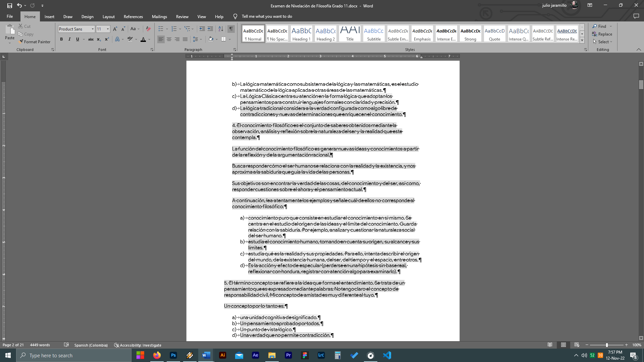644x362 pixels.
Task: Click the Sort paragraph icon
Action: (x=221, y=29)
